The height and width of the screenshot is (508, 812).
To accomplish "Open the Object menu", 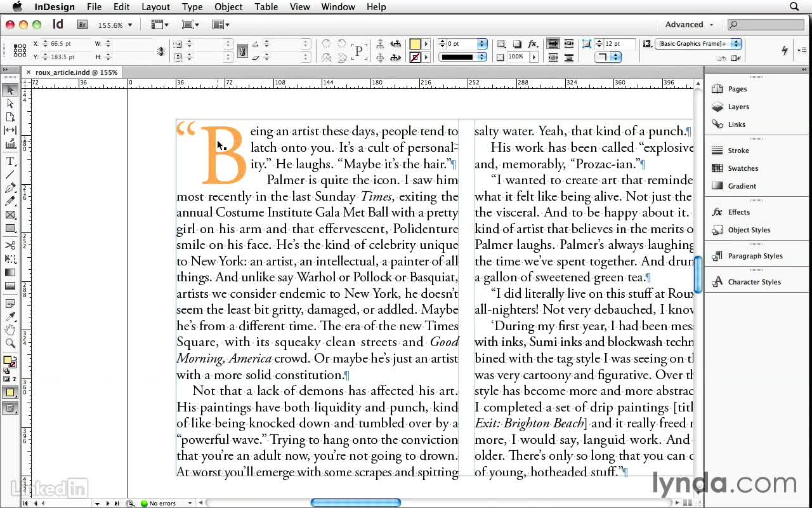I will [228, 7].
